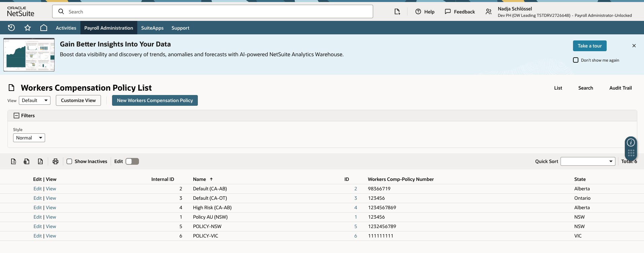The width and height of the screenshot is (644, 253).
Task: Close the Analytics Warehouse banner
Action: (634, 46)
